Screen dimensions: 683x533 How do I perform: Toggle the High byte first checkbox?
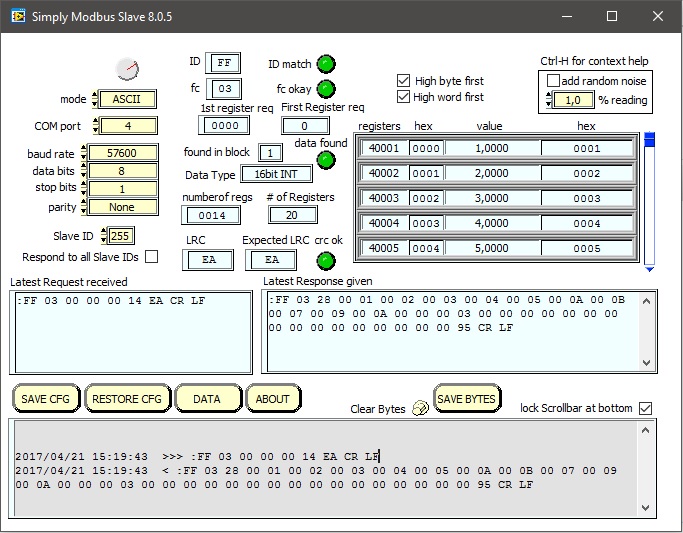click(x=403, y=81)
